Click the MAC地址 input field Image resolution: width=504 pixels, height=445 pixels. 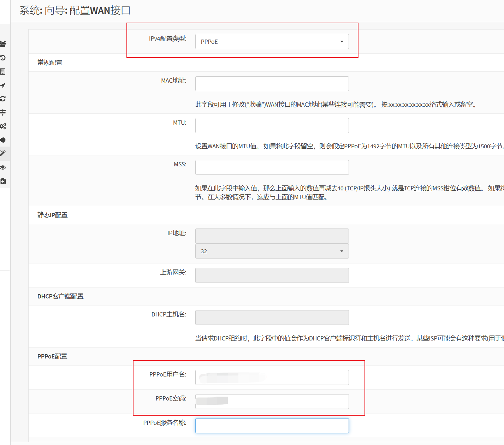click(272, 84)
